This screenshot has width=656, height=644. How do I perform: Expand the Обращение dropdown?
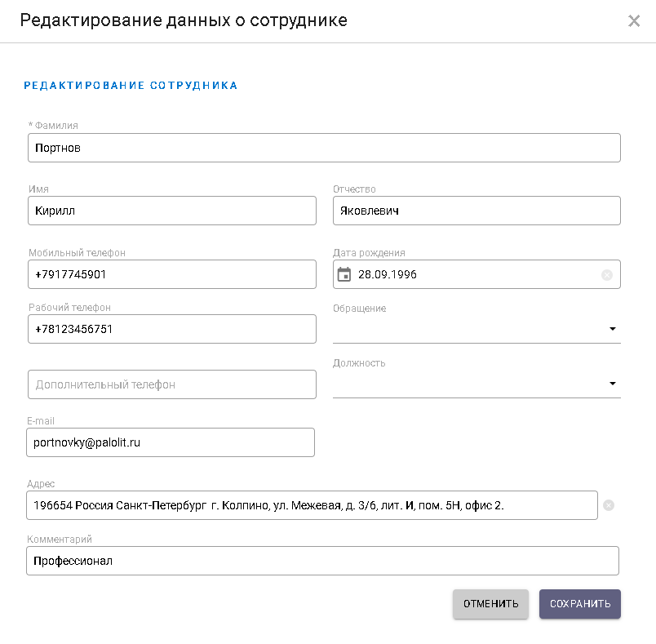pos(476,329)
